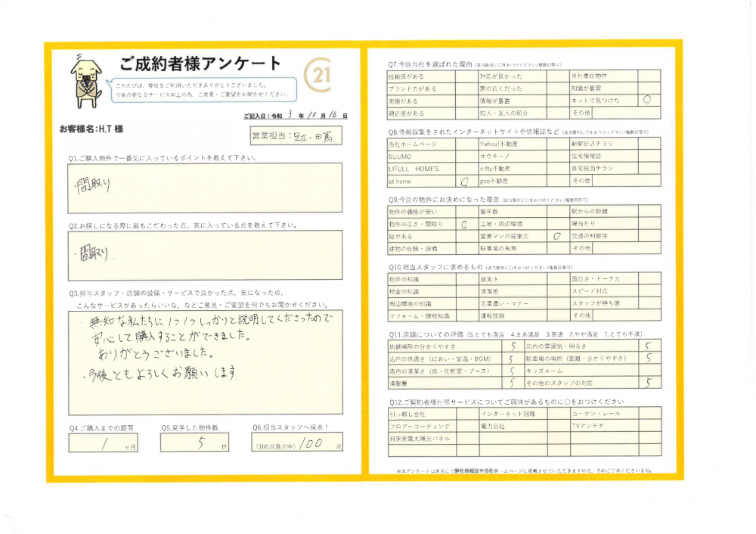Click the circled mark beside ネットで見つけた
This screenshot has height=534, width=756.
pos(649,99)
